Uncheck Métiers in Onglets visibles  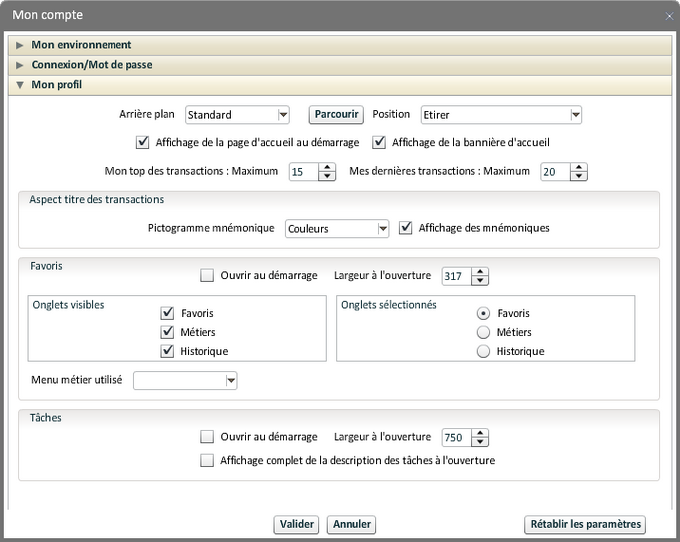tap(167, 332)
